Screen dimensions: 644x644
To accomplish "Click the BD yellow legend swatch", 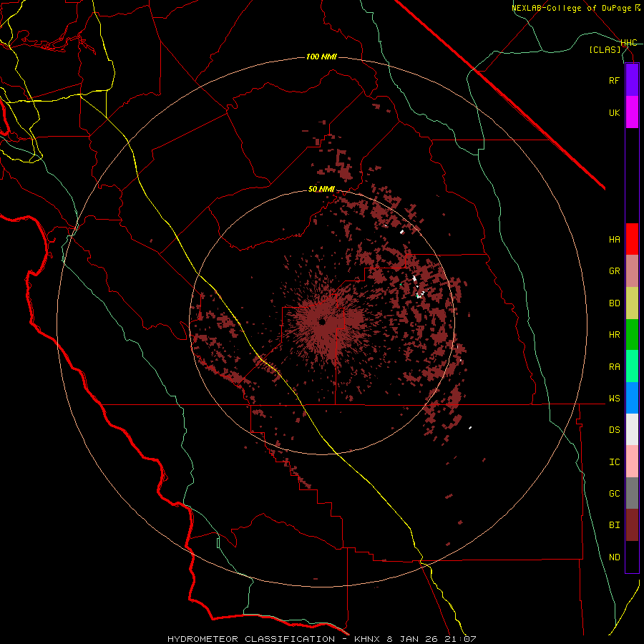I will coord(632,303).
